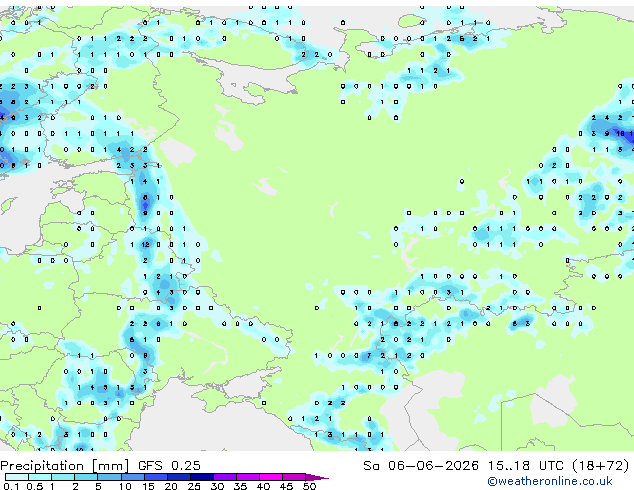
Task: Click the legend label '0.5'
Action: (x=35, y=486)
